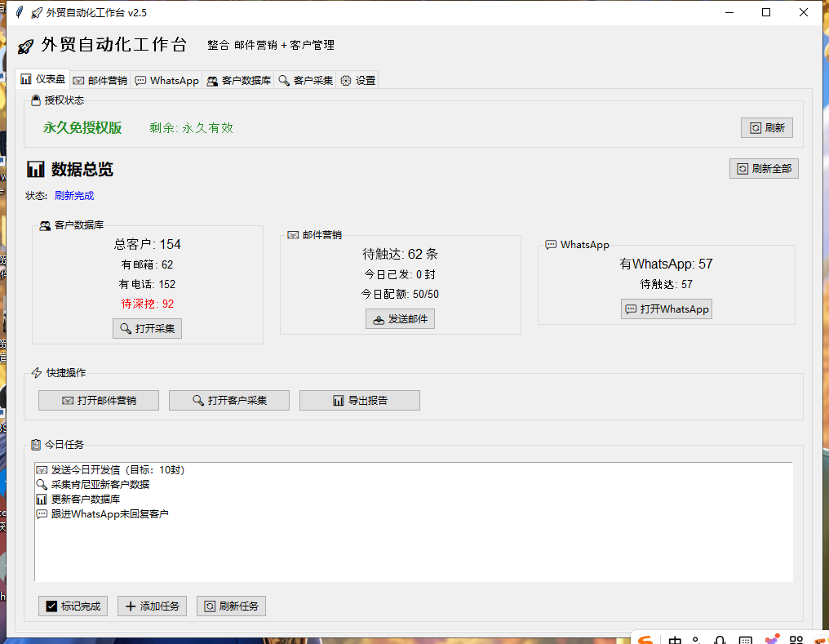Click the 有电话: 152 value

coord(148,285)
